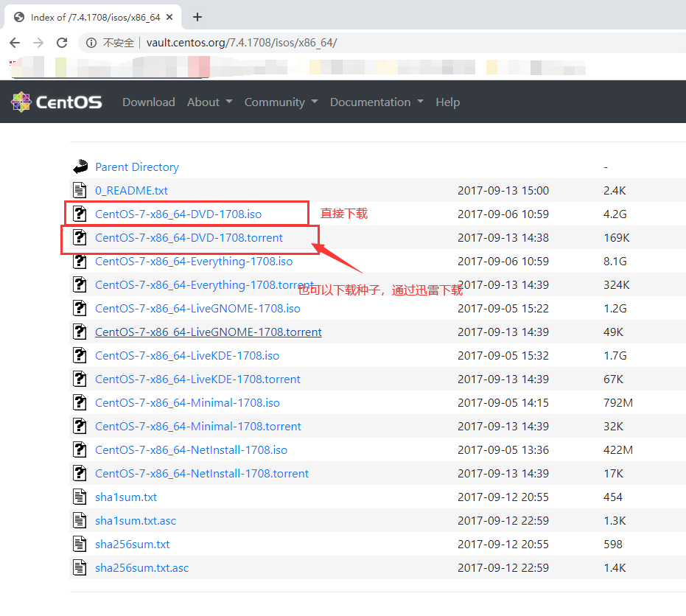
Task: Click the date 2017-09-12 20:55 for sha256sum.txt
Action: click(503, 545)
